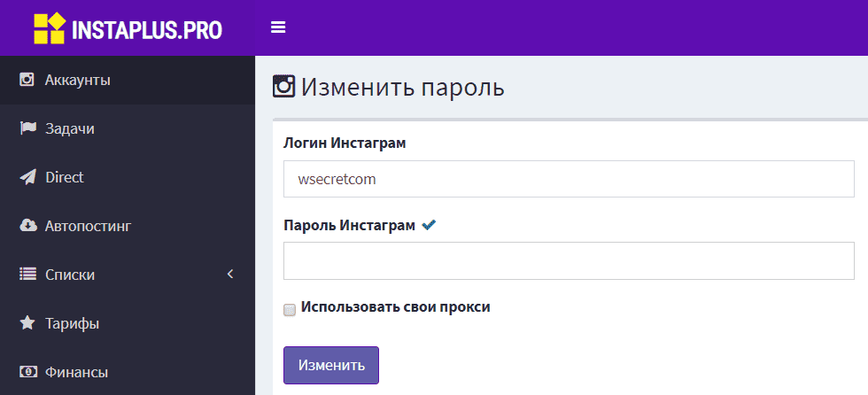Screen dimensions: 868x395
Task: Focus the Логин Инстаграм field with wsecretcom
Action: tap(569, 179)
